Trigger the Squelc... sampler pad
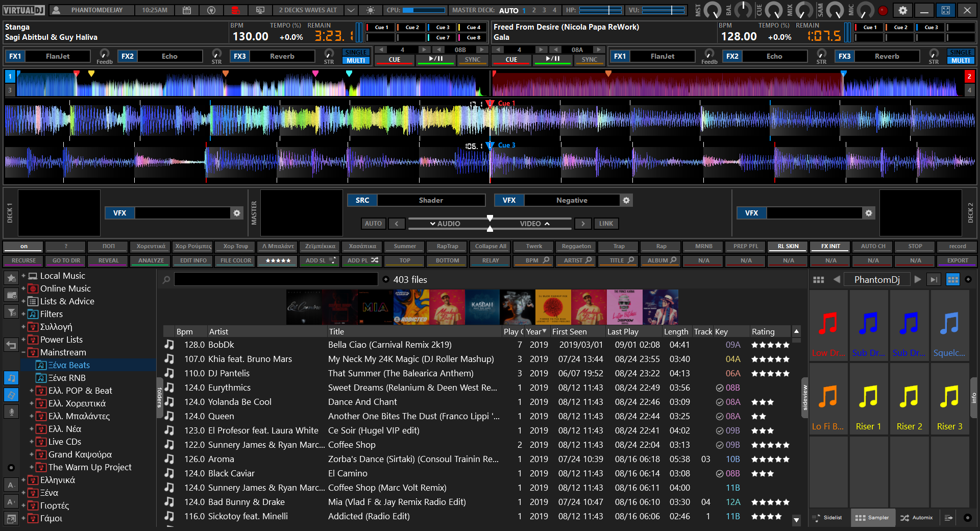980x531 pixels. click(x=949, y=325)
